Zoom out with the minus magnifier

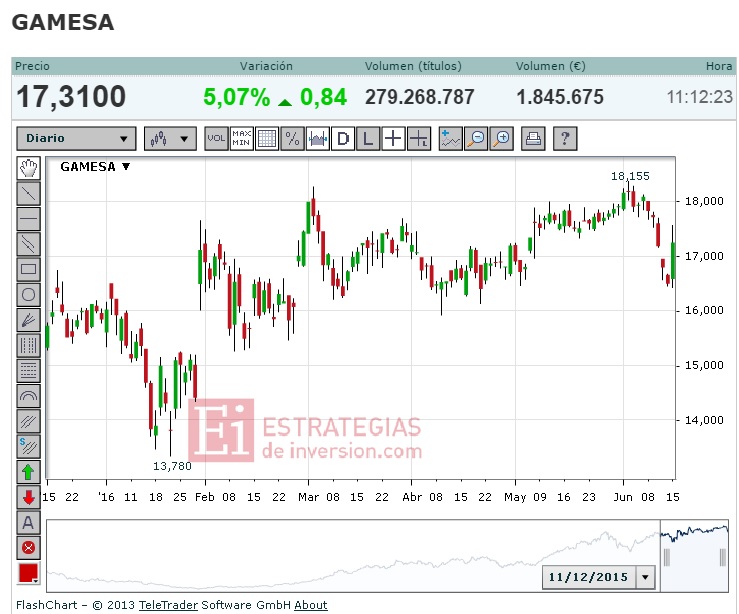point(476,139)
